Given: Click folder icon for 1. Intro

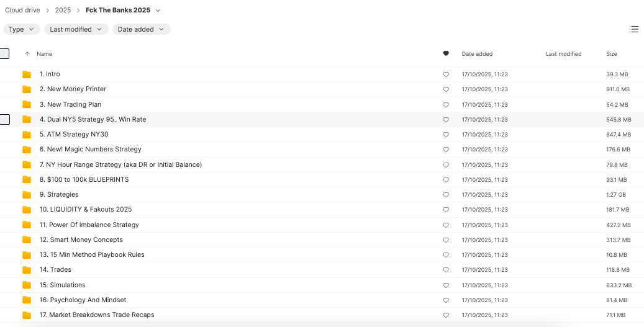Looking at the screenshot, I should click(x=27, y=74).
